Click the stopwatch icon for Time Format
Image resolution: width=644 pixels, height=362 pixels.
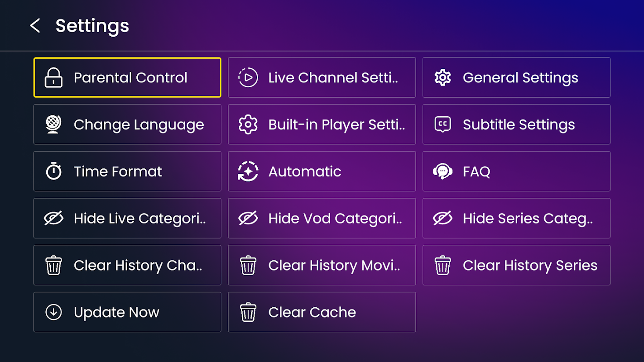(x=53, y=171)
